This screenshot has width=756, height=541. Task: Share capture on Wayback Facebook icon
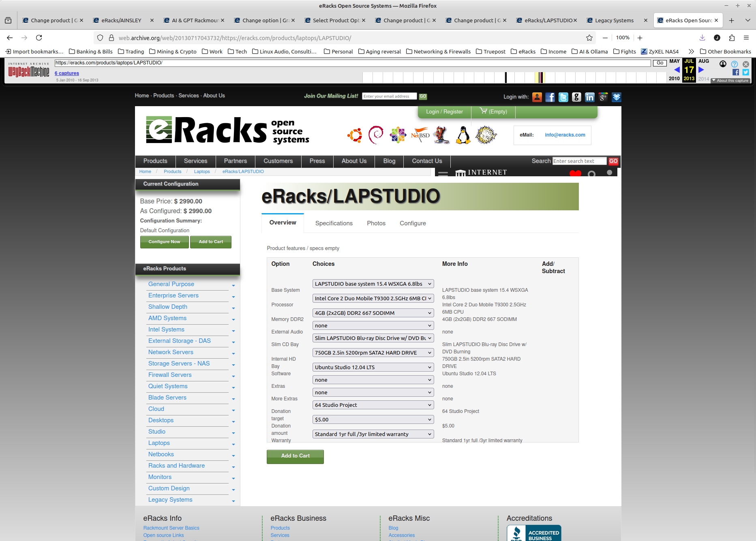coord(736,72)
